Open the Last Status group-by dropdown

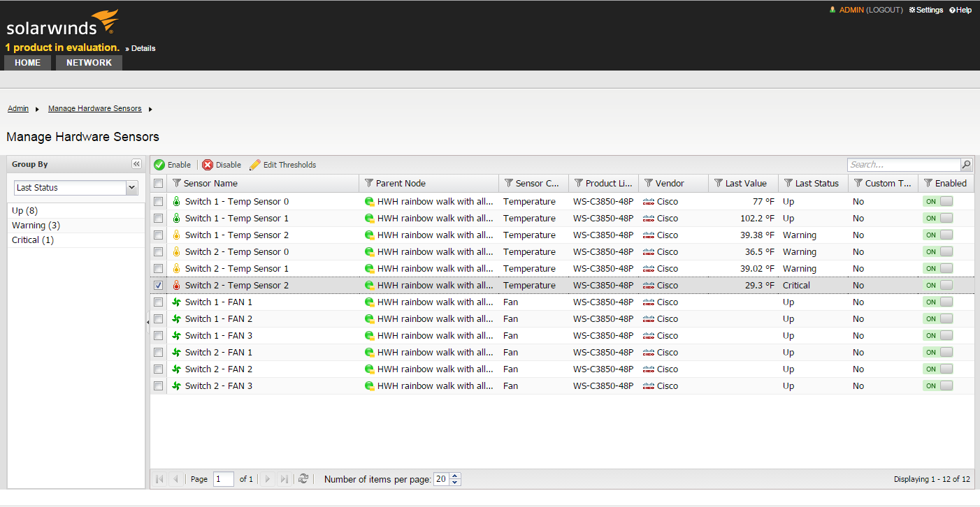pos(131,188)
